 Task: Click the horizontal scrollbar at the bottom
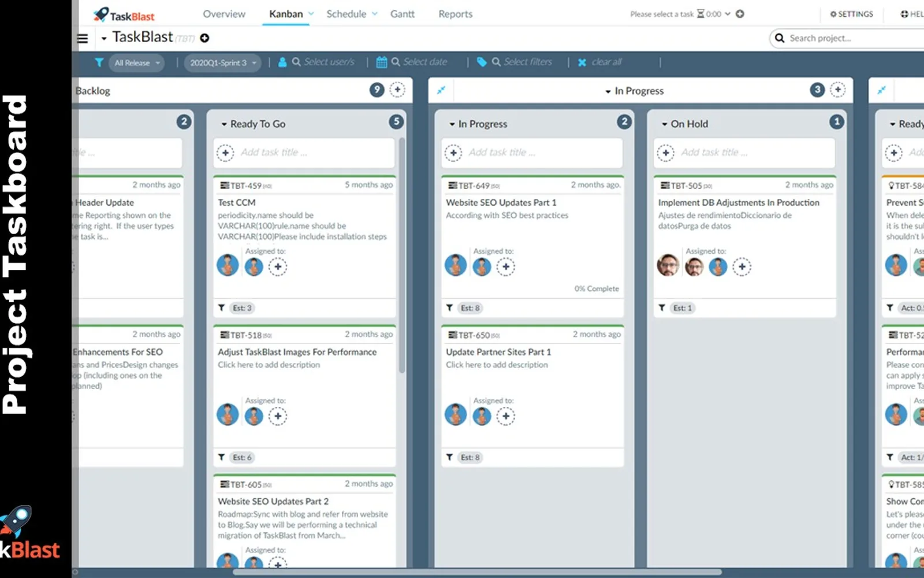(x=477, y=572)
